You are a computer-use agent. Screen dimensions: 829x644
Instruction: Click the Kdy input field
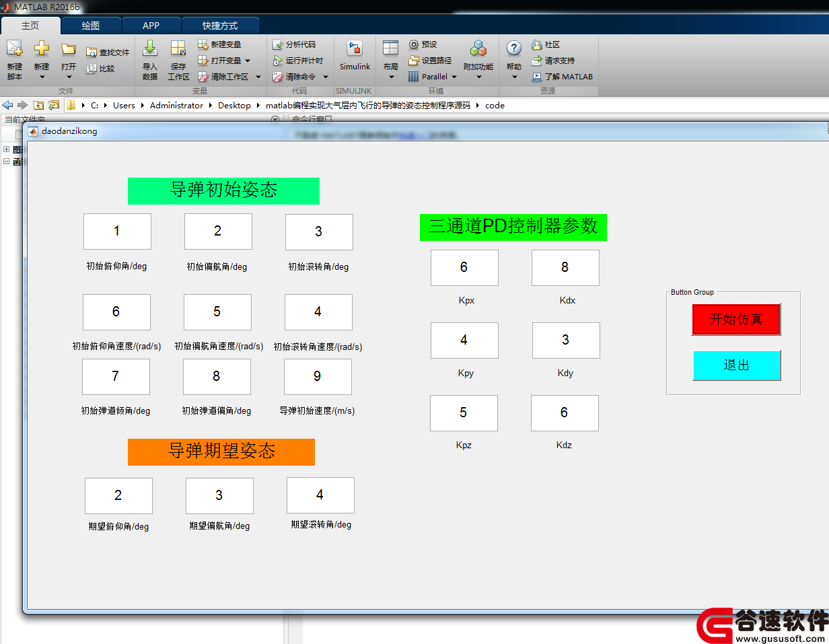coord(566,341)
